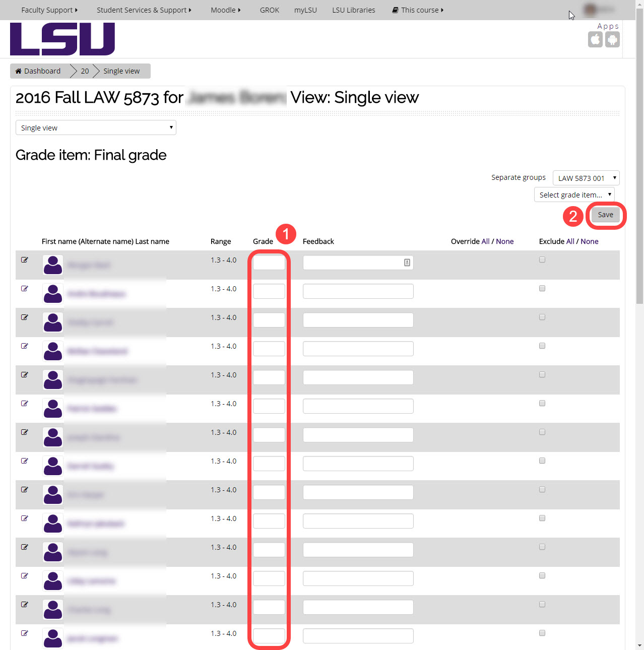Screen dimensions: 644x650
Task: Open the LAW 5873 001 groups dropdown
Action: click(x=586, y=177)
